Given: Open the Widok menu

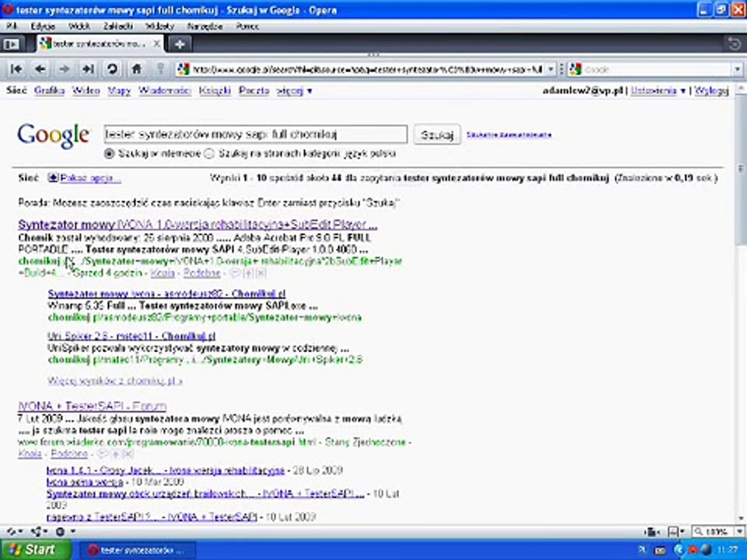Looking at the screenshot, I should 79,26.
